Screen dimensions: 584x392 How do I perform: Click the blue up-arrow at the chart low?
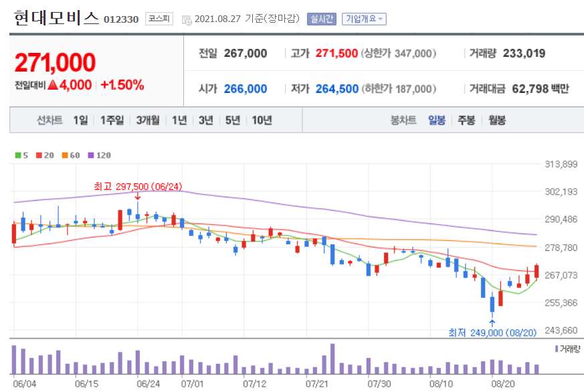(x=492, y=323)
